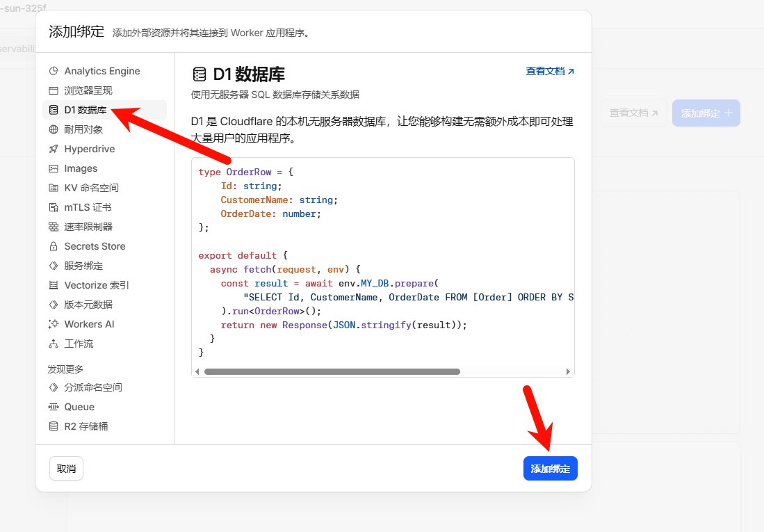Screen dimensions: 764x532
Task: Click the Images picture icon
Action: tap(54, 168)
